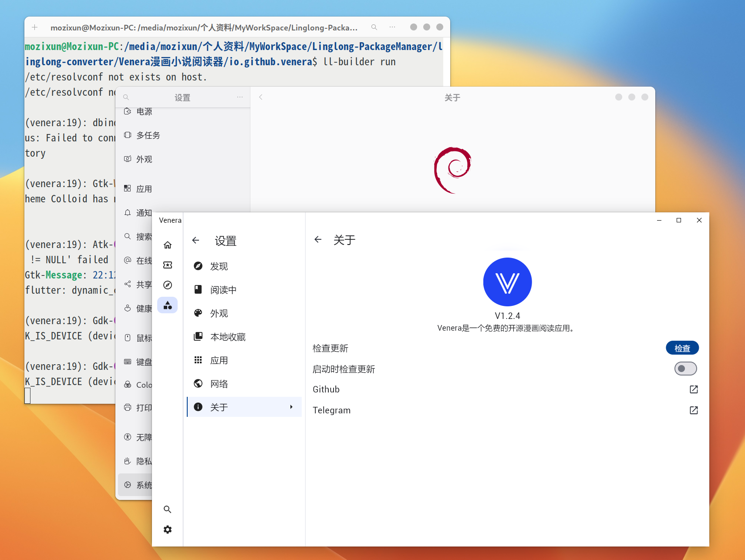Viewport: 745px width, 560px height.
Task: Select the 关于 entry in Venera settings
Action: click(244, 407)
